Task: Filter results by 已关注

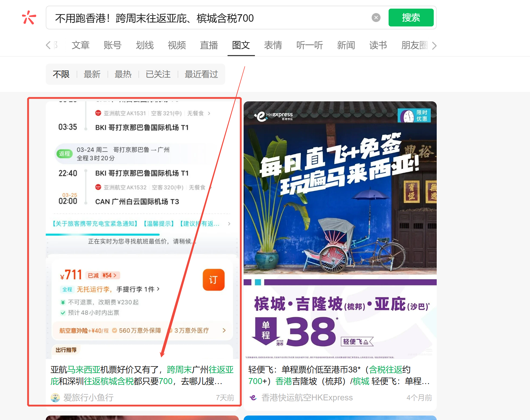Action: pos(158,74)
